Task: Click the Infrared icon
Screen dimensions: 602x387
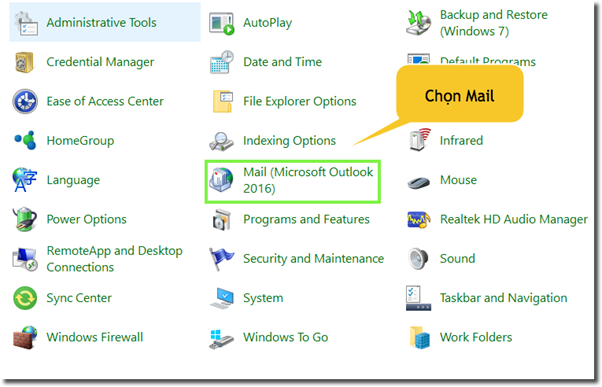Action: tap(419, 140)
